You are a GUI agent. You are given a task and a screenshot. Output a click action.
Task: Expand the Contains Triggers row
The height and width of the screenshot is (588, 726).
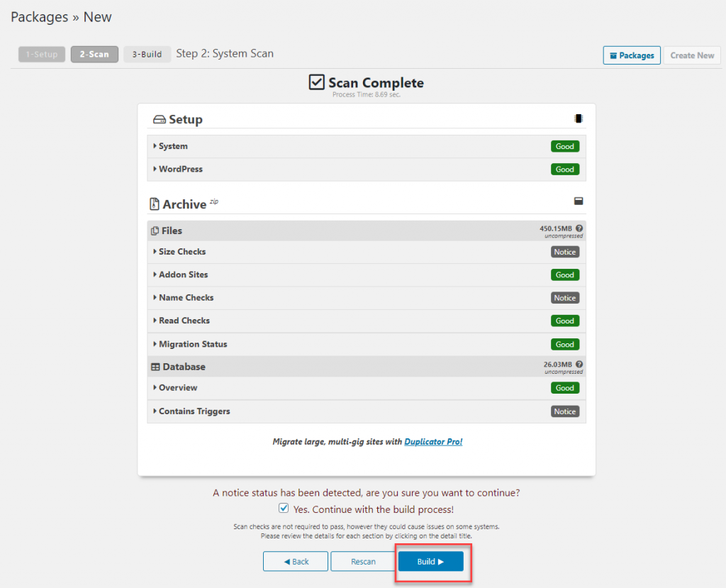pos(367,411)
